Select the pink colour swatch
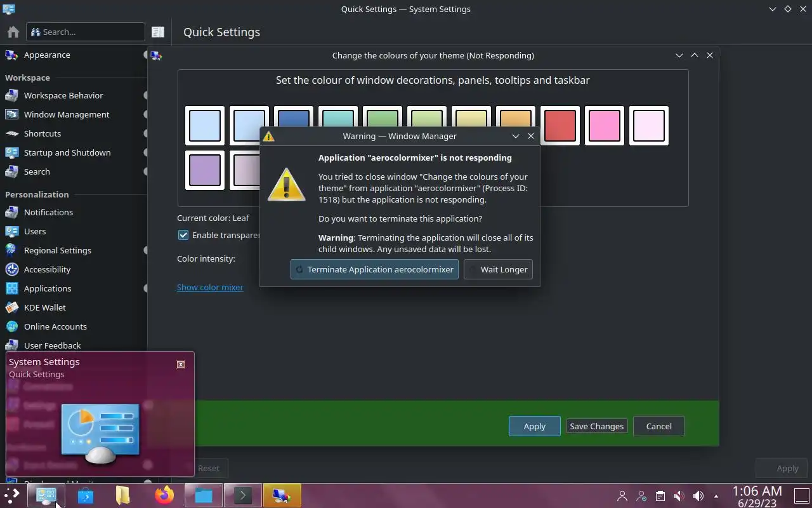Screen dimensions: 812x508 [x=605, y=126]
